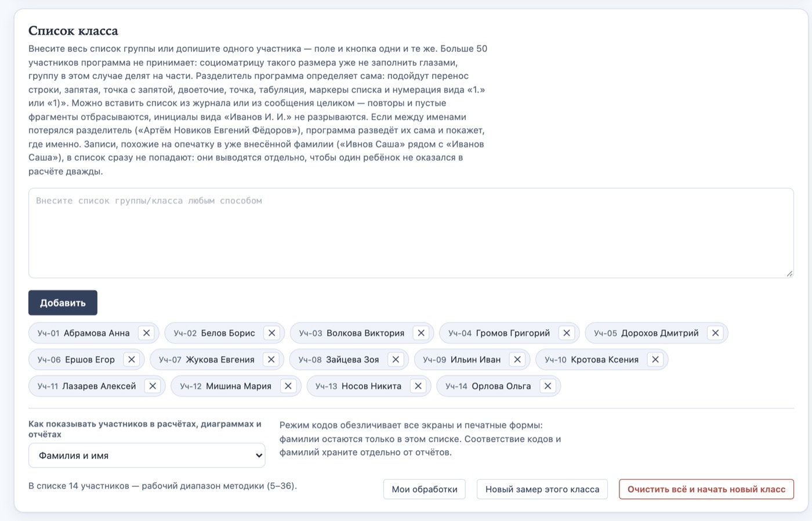Remove Белов Борис chip
Screen dimensions: 812x521
[x=271, y=333]
